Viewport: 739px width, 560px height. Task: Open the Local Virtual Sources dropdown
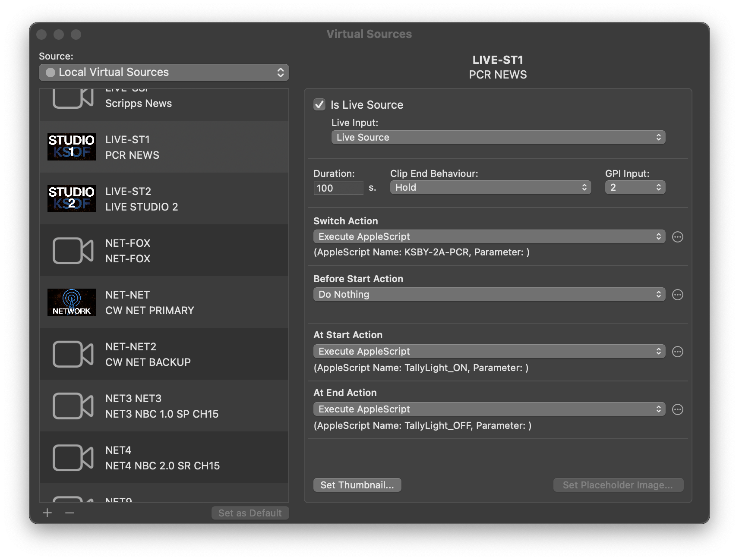coord(164,72)
